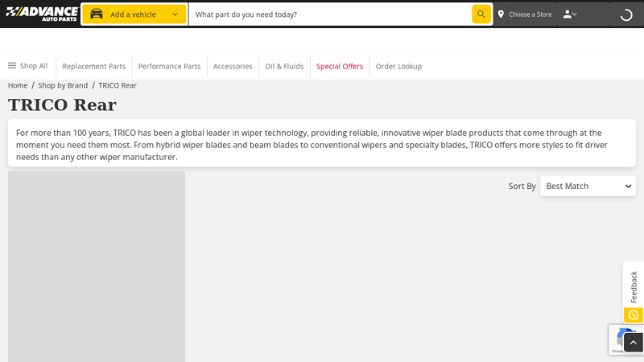Open the vertical Feedback tab
644x362 pixels.
click(x=634, y=286)
